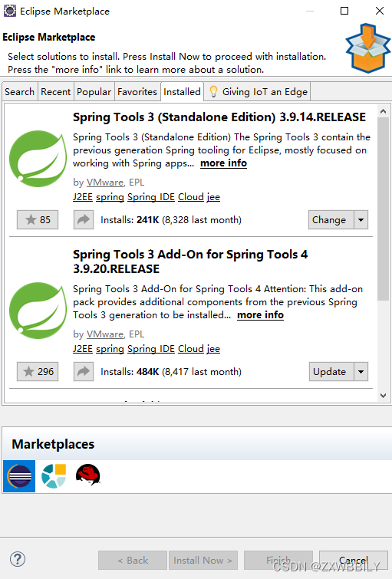Click the scrollbar up arrow
Screen dimensions: 392x579
(x=383, y=111)
